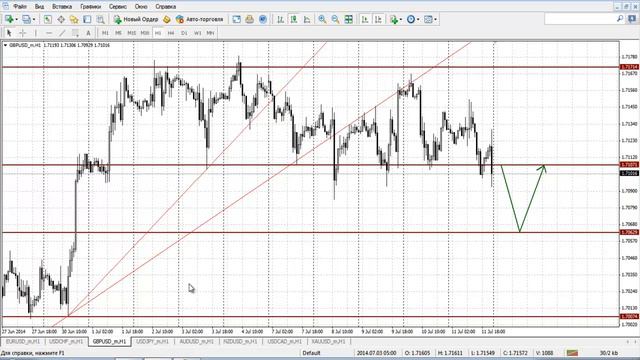Select the H1 timeframe button

pos(158,33)
